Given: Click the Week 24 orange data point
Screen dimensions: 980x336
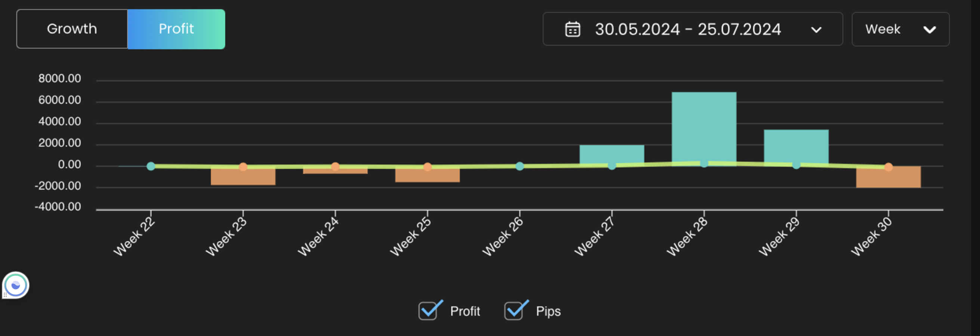Looking at the screenshot, I should point(335,167).
